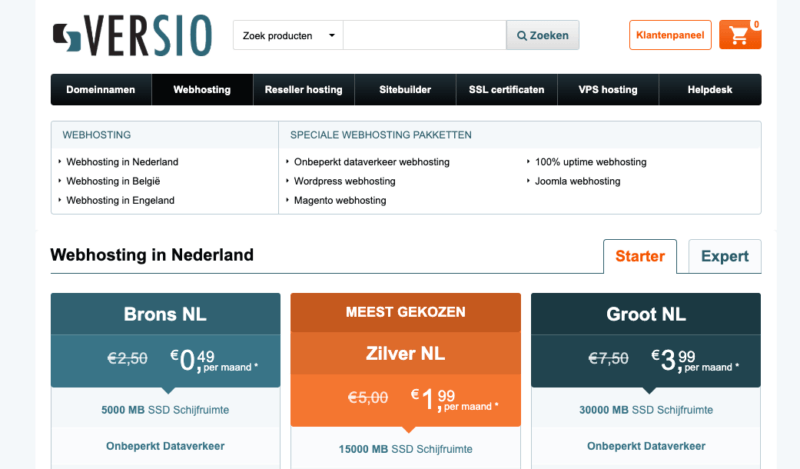Screen dimensions: 800x469
Task: Click the Zoeken search button
Action: pos(542,35)
